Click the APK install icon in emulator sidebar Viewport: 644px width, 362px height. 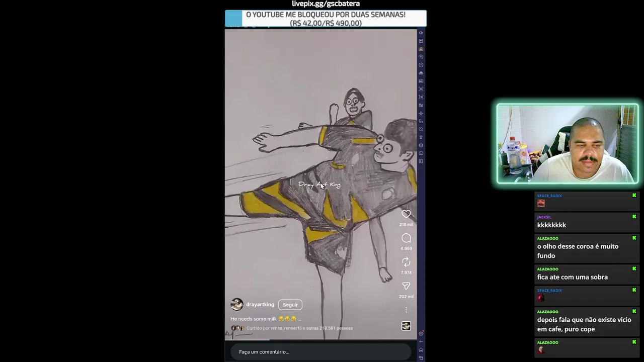pos(421,81)
